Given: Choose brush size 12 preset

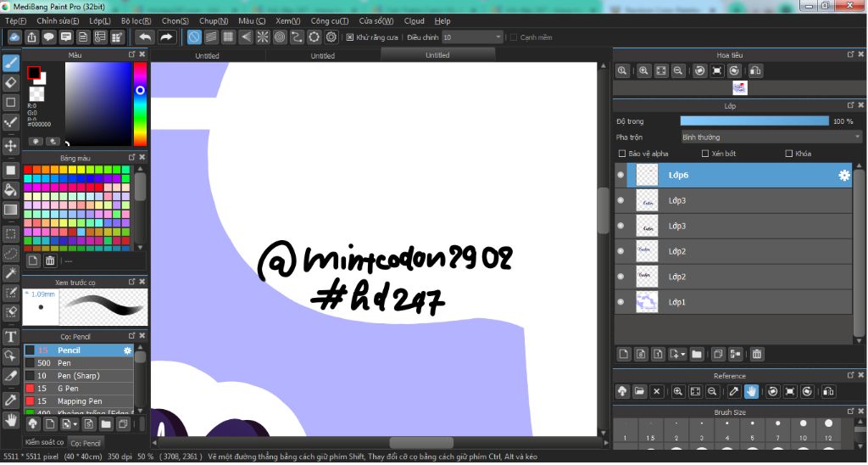Looking at the screenshot, I should pyautogui.click(x=828, y=429).
